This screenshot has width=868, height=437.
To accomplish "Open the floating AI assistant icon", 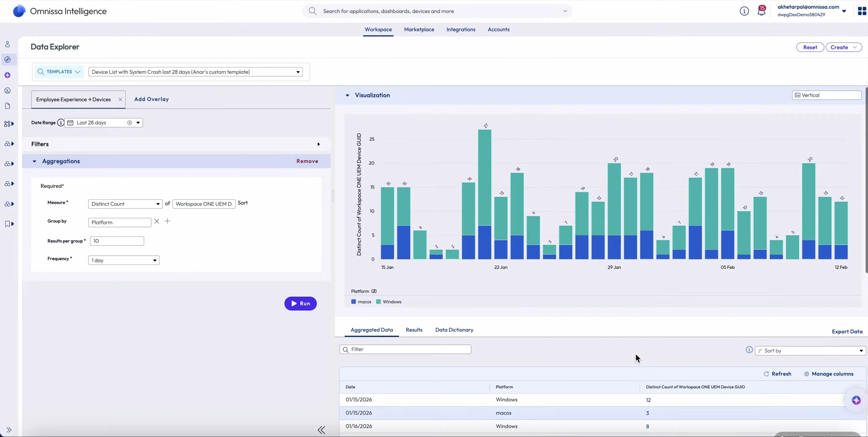I will point(856,400).
